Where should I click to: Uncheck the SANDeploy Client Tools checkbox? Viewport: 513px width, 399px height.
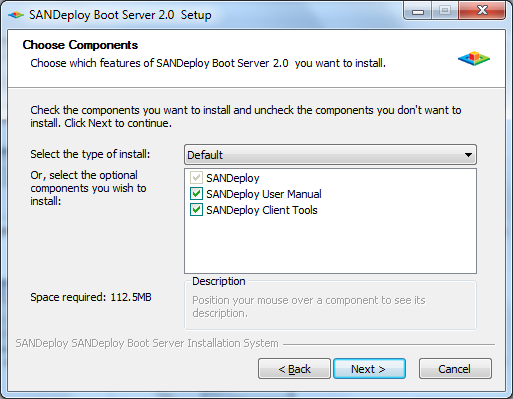(196, 210)
